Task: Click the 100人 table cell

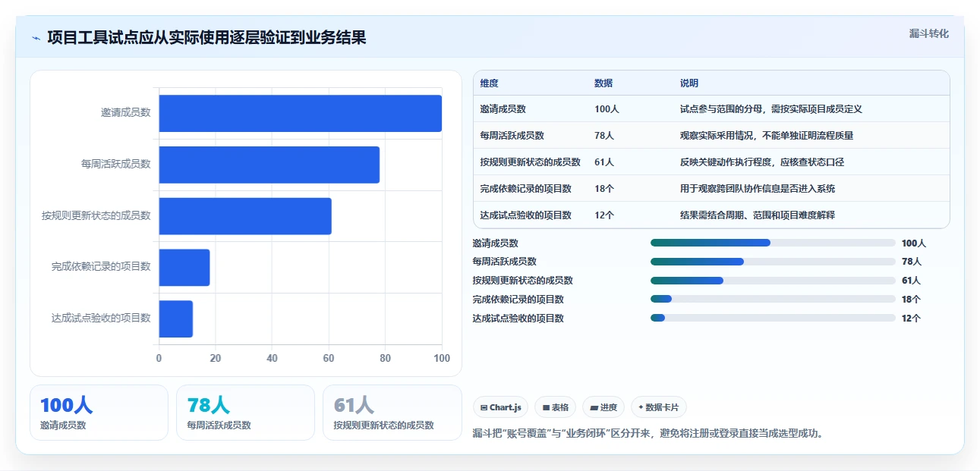Action: coord(607,109)
